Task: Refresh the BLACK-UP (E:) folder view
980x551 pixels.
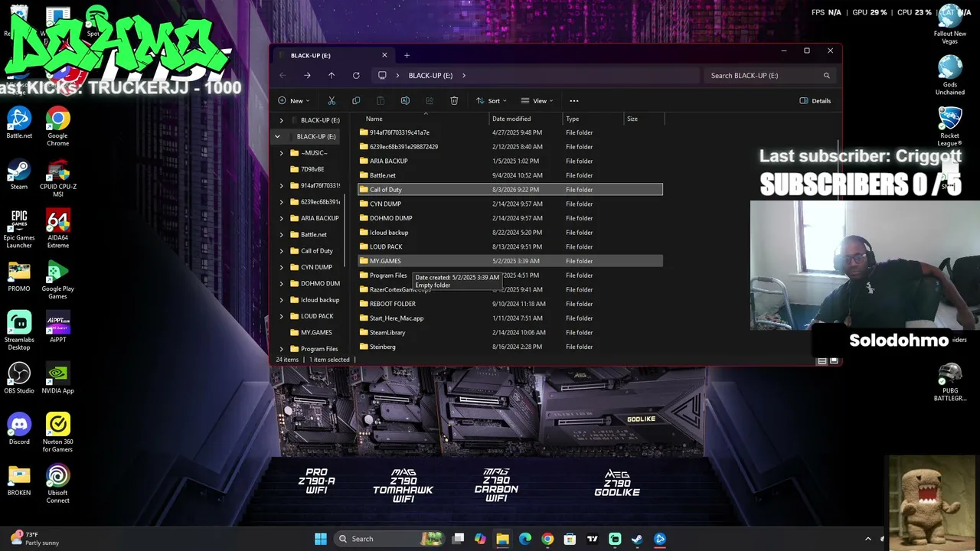Action: (x=356, y=75)
